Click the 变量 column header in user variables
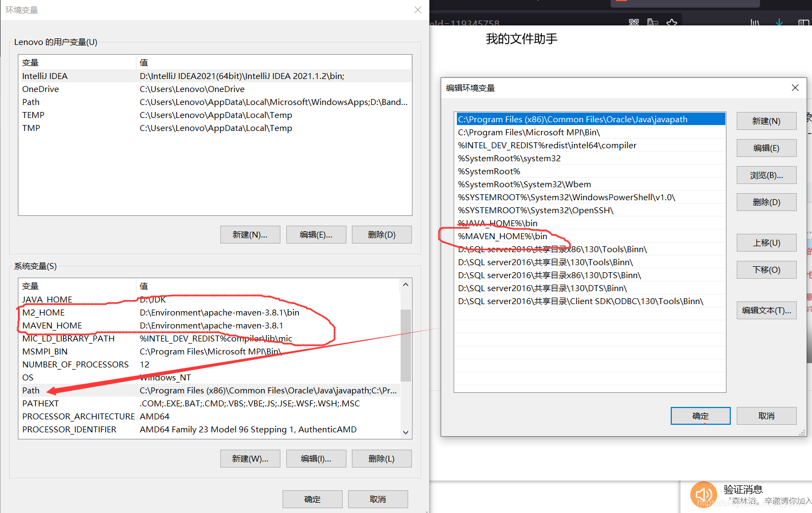This screenshot has height=513, width=812. coord(77,62)
